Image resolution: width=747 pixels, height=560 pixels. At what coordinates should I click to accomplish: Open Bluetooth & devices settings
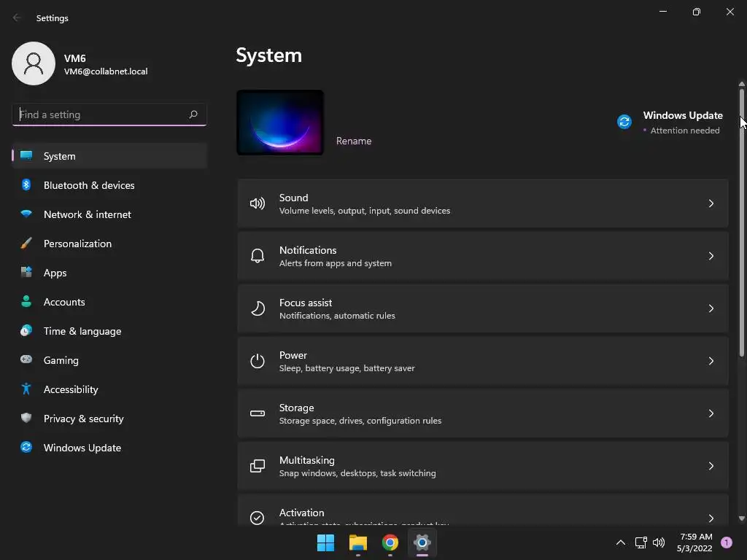pyautogui.click(x=109, y=184)
